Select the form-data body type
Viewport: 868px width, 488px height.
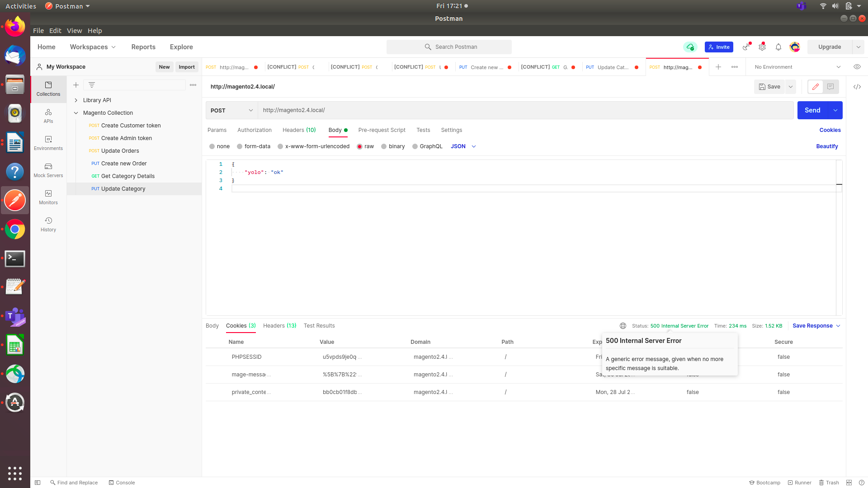point(254,146)
